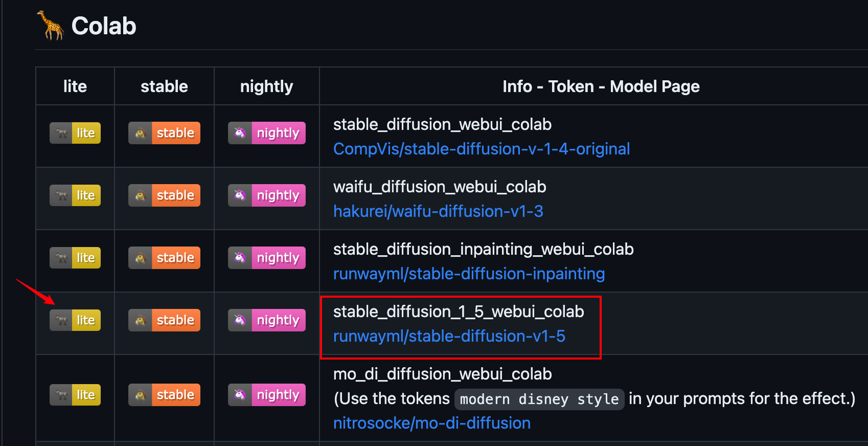Image resolution: width=868 pixels, height=446 pixels.
Task: Launch nightly badge for mo_di_diffusion row
Action: (x=266, y=395)
